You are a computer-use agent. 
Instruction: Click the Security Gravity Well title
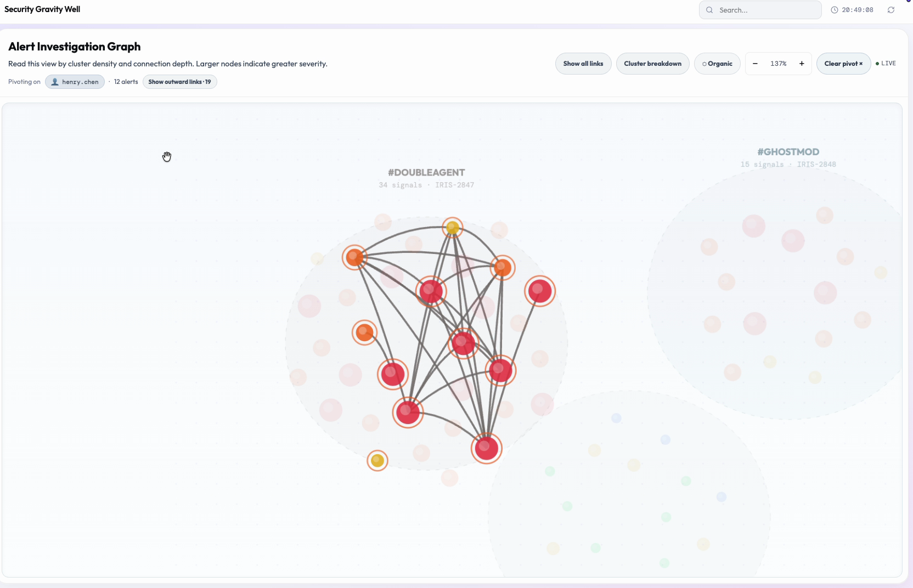tap(42, 9)
